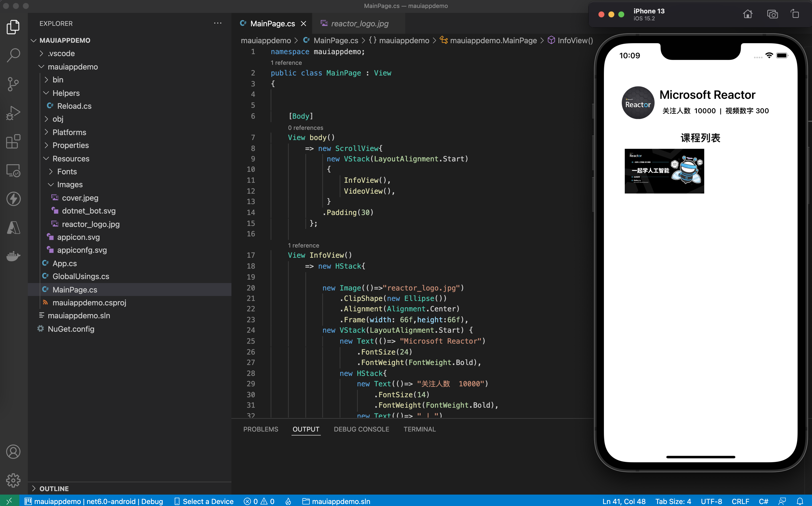Switch to the TERMINAL panel tab

419,429
